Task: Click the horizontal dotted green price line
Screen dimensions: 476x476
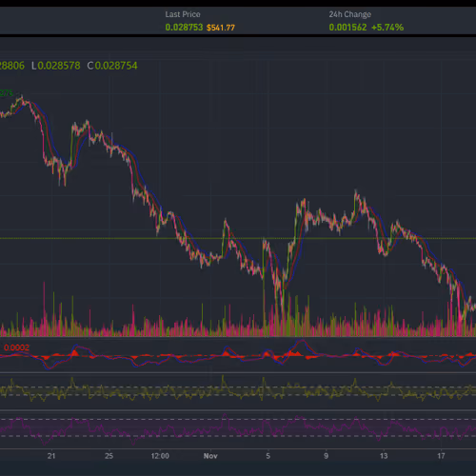Action: click(x=238, y=238)
